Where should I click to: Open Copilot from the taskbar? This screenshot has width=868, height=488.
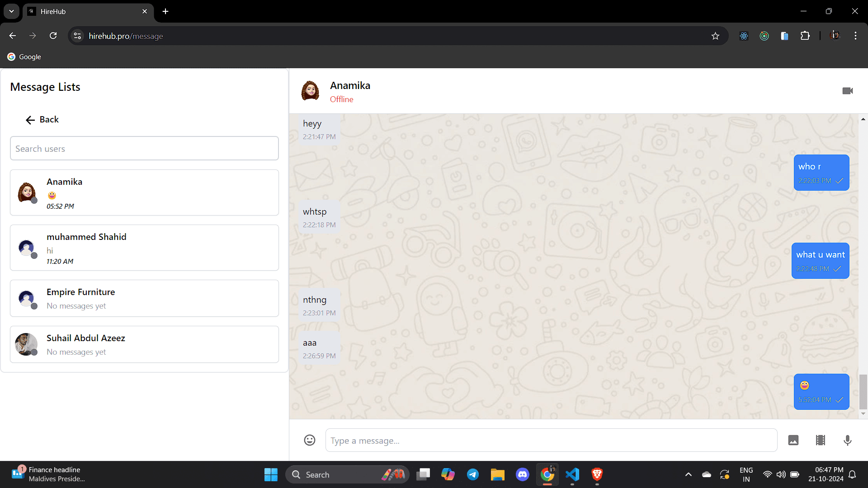coord(448,474)
